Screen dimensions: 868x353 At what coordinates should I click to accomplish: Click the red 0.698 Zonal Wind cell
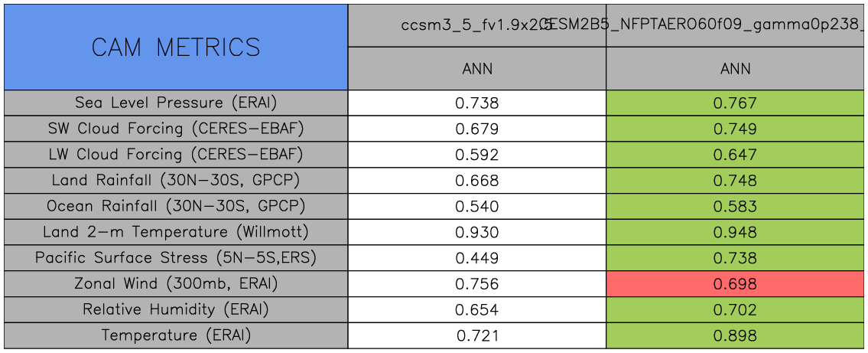(735, 285)
